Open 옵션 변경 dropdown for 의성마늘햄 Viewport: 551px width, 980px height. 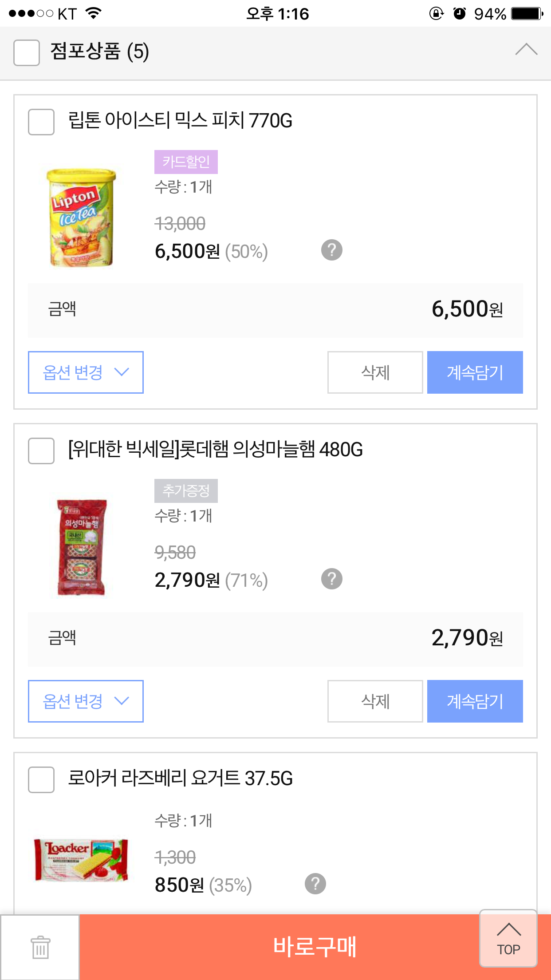[86, 701]
